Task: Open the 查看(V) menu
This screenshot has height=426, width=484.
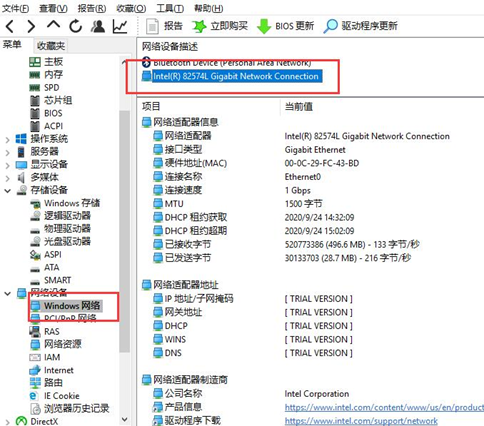Action: (53, 8)
